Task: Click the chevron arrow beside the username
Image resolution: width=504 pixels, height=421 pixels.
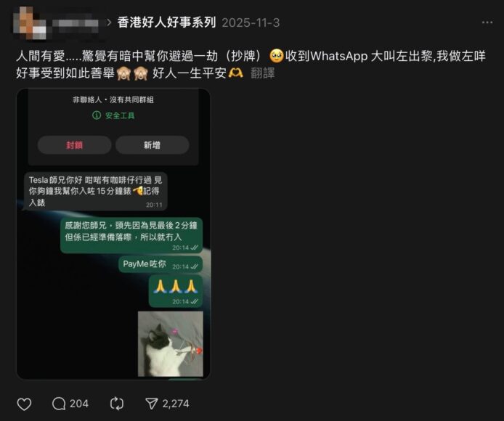Action: click(109, 23)
